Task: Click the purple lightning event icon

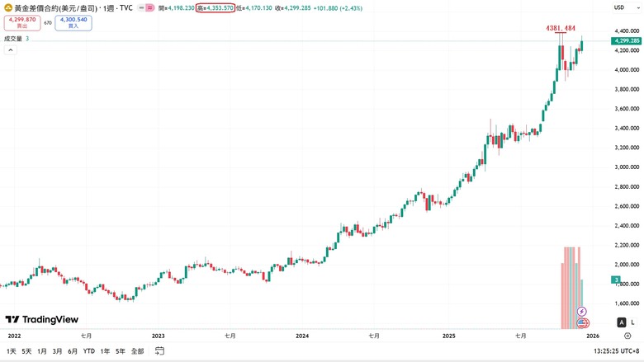Action: [x=581, y=312]
